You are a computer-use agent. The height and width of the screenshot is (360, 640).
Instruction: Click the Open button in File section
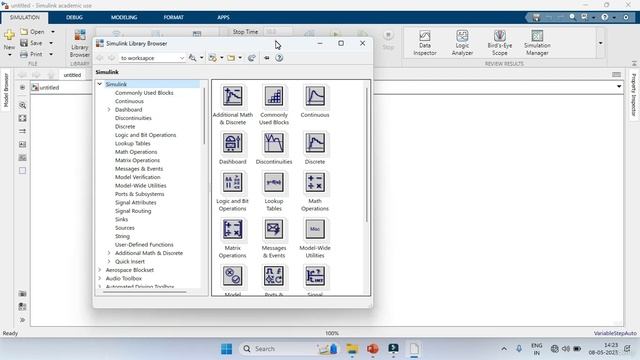click(33, 32)
